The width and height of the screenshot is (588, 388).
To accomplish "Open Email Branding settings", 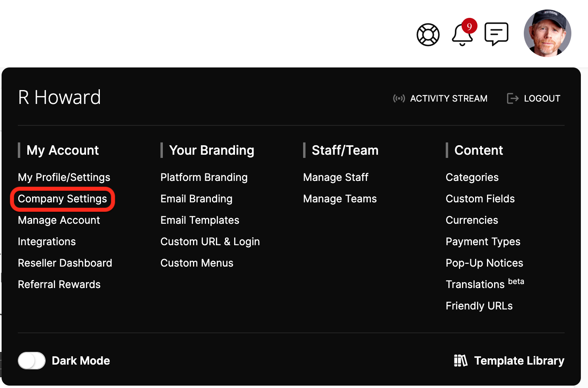I will pyautogui.click(x=197, y=199).
